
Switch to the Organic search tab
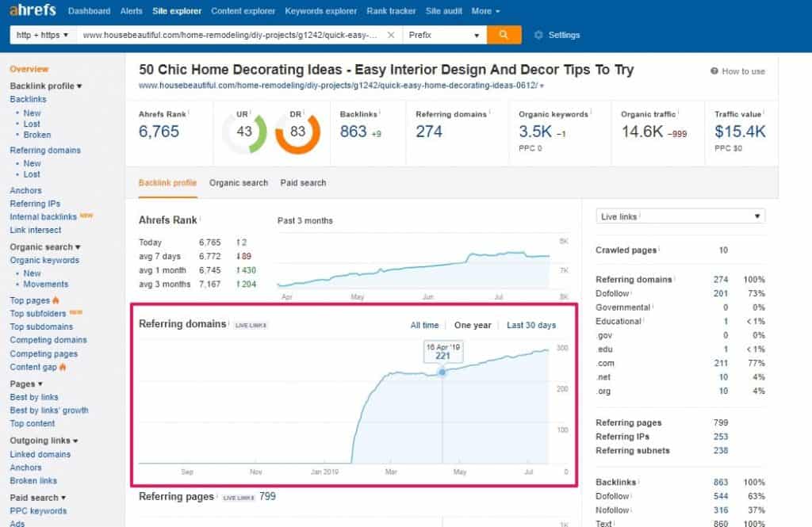pyautogui.click(x=239, y=183)
